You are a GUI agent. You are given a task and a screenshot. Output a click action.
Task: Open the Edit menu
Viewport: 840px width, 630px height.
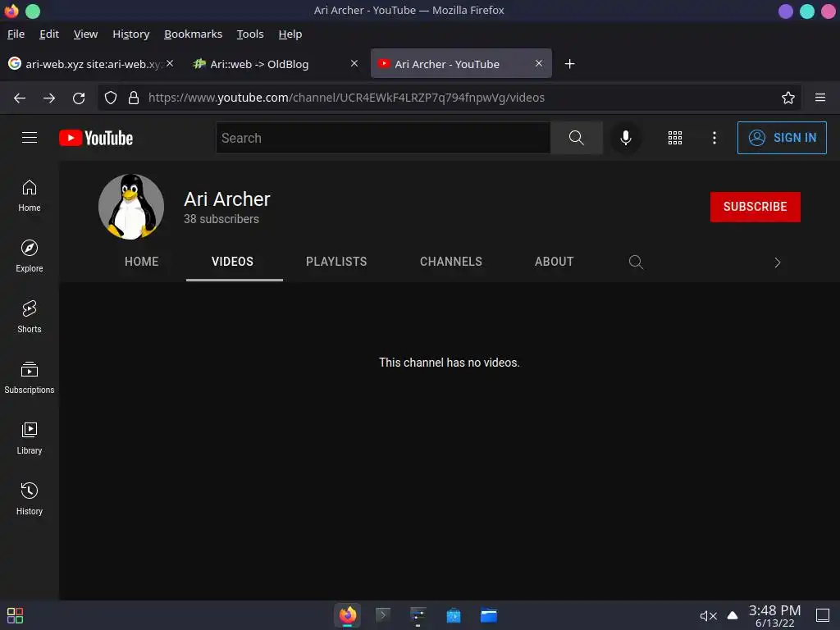49,34
